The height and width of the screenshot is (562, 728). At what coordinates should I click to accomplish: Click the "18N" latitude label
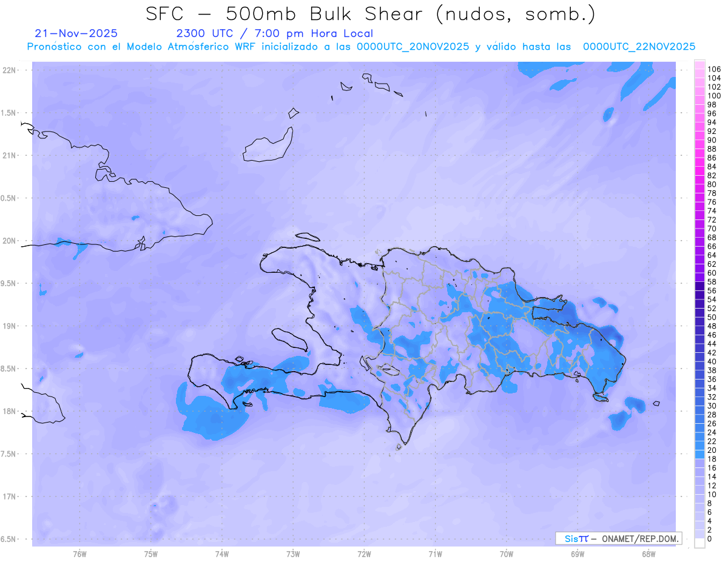(x=9, y=412)
